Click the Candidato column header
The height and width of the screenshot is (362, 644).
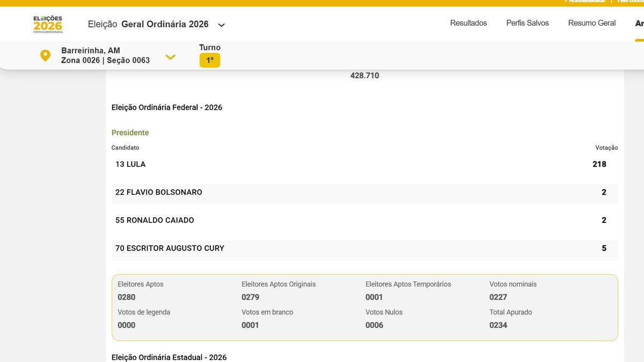126,147
